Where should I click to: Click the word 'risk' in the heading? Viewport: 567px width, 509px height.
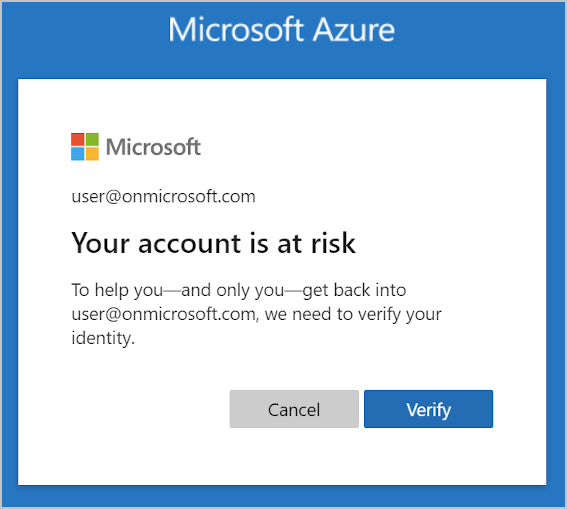pyautogui.click(x=333, y=243)
